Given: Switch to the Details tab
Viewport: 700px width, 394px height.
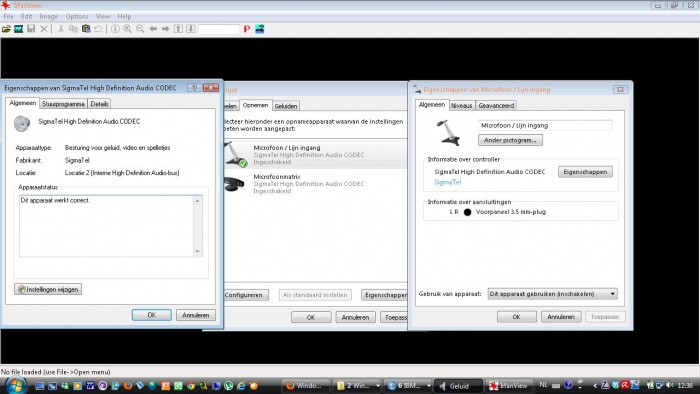Looking at the screenshot, I should [99, 104].
